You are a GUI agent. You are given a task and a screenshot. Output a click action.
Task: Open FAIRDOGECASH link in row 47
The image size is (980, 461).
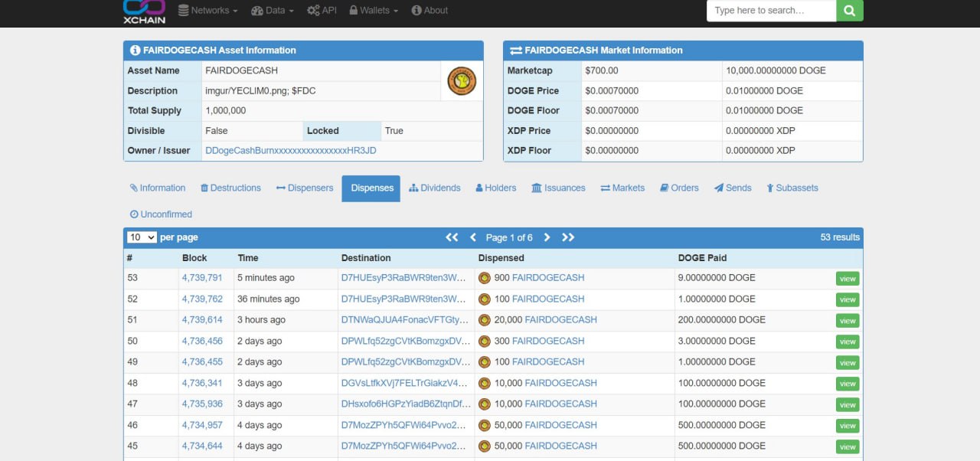(561, 404)
